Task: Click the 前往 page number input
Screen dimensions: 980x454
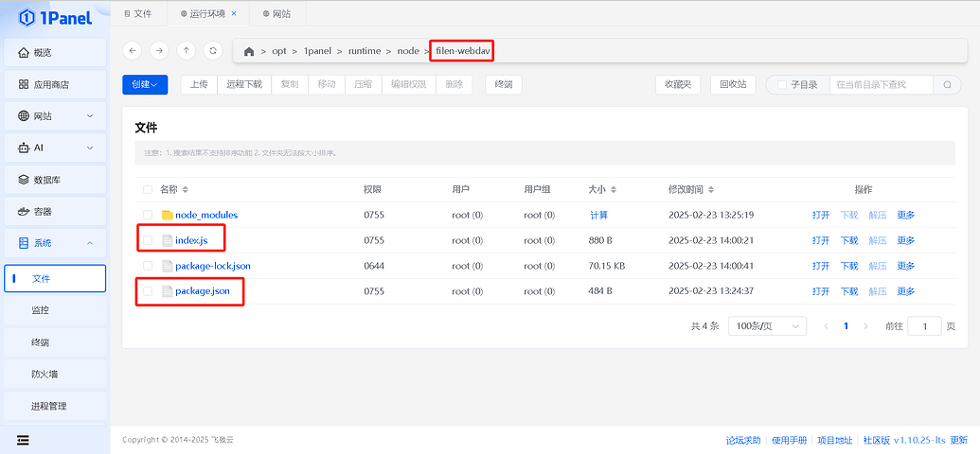Action: tap(924, 326)
